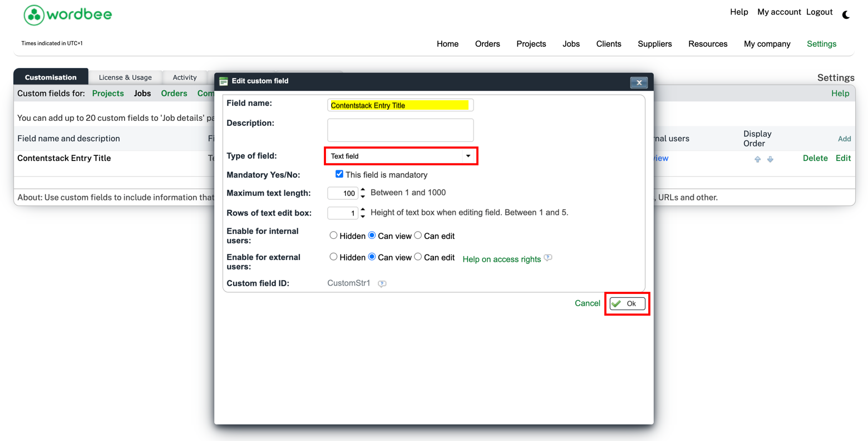Edit Contentstack Entry Title field
The image size is (868, 441).
844,159
